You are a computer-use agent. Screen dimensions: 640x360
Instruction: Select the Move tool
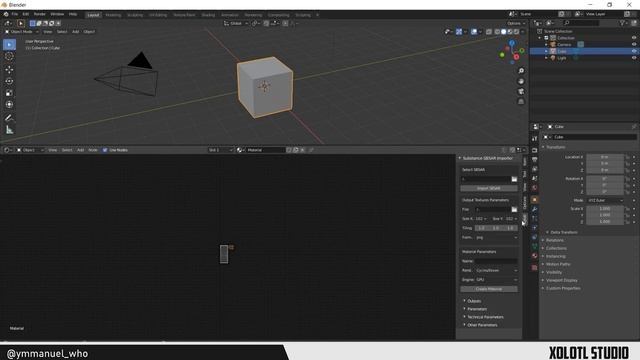click(x=9, y=69)
